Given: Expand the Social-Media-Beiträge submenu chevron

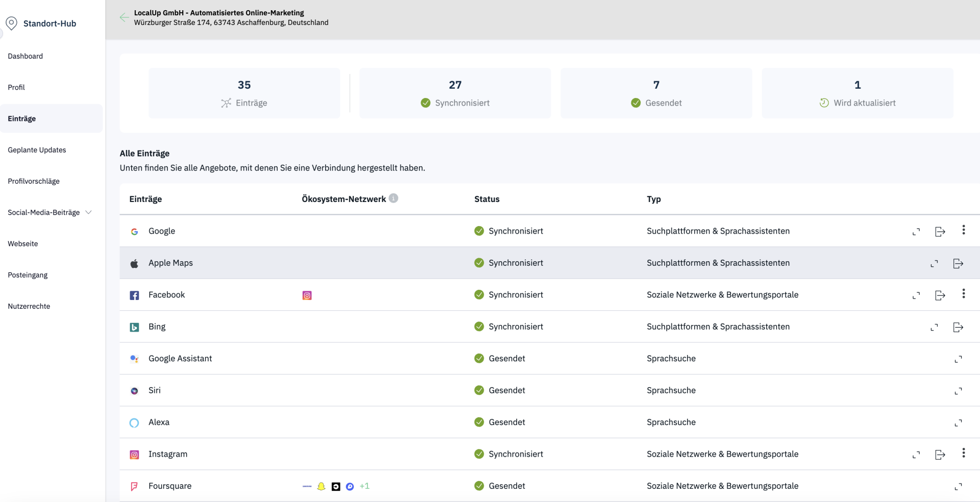Looking at the screenshot, I should [88, 212].
